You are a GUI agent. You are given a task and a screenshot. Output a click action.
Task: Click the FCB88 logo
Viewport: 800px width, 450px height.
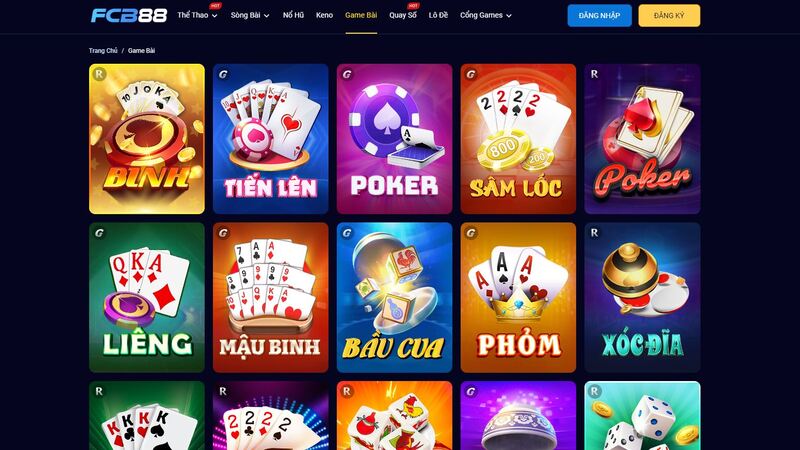[129, 15]
